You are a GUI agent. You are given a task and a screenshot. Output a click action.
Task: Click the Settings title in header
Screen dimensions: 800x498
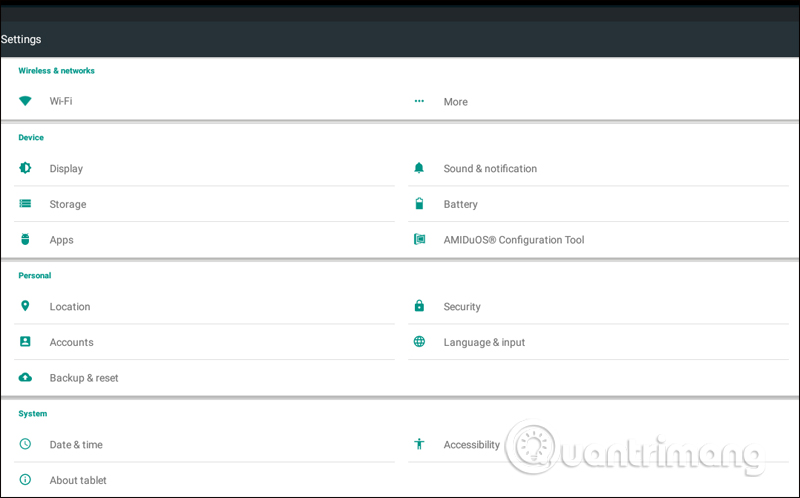(21, 39)
